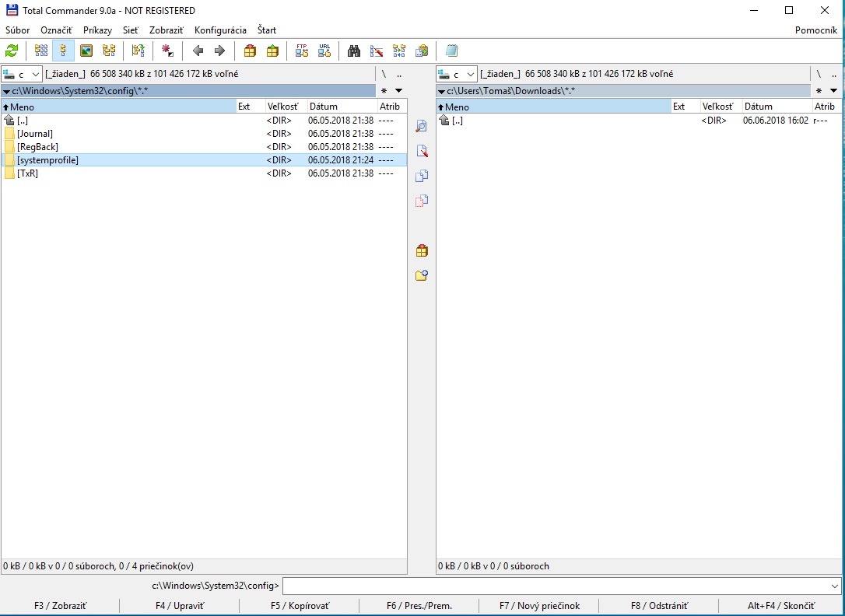Viewport: 845px width, 616px height.
Task: Open the FTP connect icon
Action: tap(302, 51)
